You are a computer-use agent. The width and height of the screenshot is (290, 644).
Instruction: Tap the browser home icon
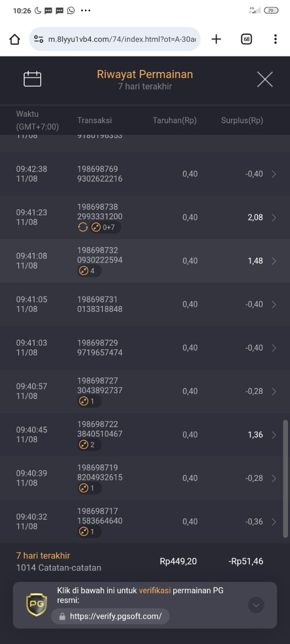(15, 39)
